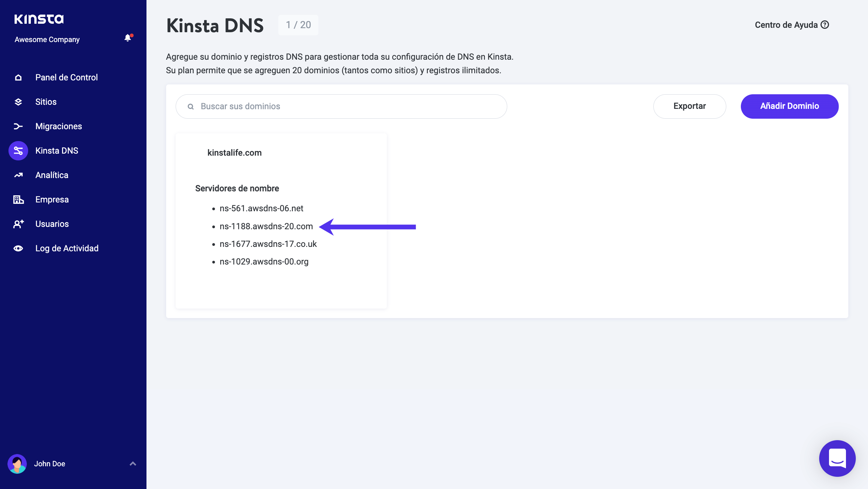
Task: Click the Analítica trend icon
Action: click(x=18, y=175)
